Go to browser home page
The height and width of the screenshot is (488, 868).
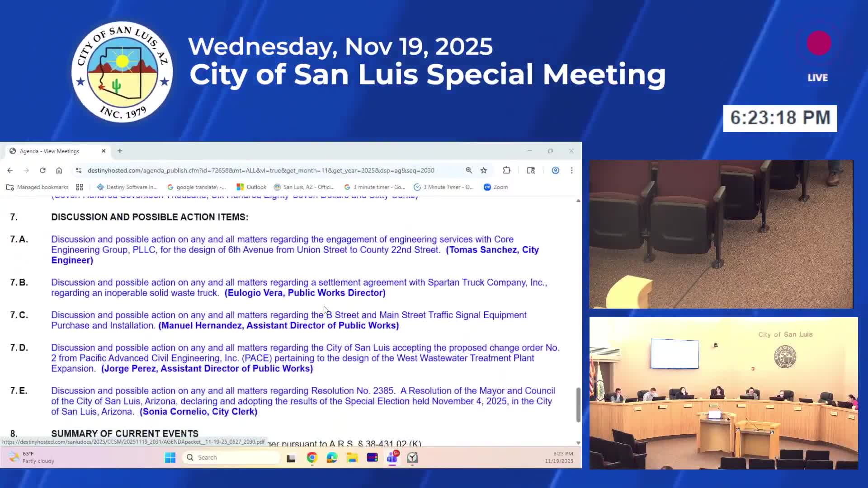(x=59, y=170)
